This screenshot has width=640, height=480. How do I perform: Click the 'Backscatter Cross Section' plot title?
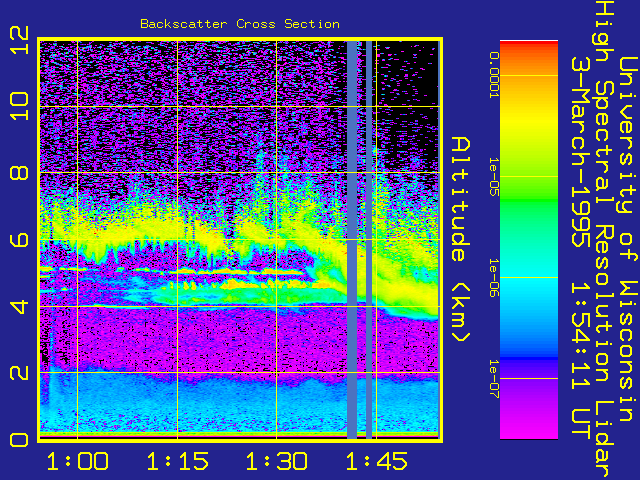(240, 24)
